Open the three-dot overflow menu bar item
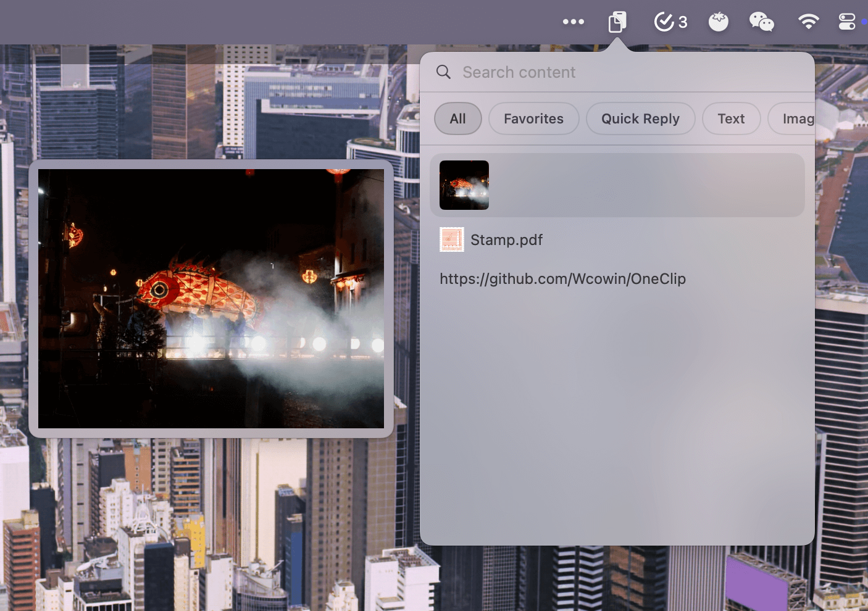 tap(573, 22)
